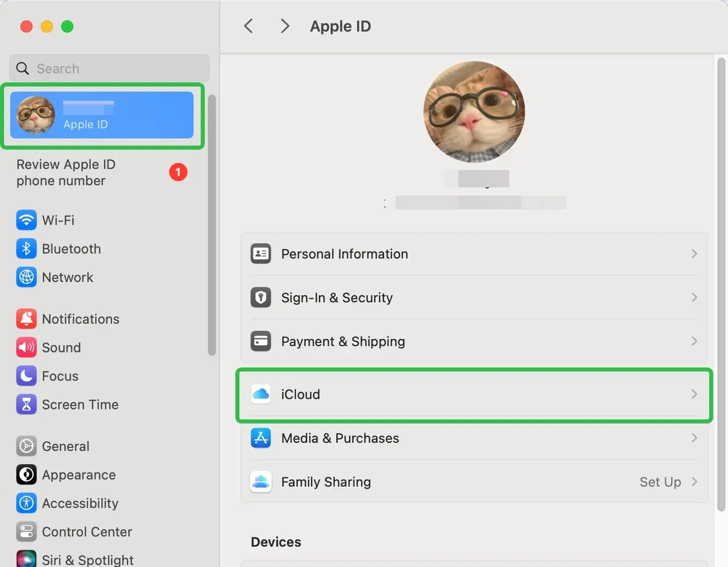Click the main pane scrollbar
The image size is (728, 567).
(721, 284)
